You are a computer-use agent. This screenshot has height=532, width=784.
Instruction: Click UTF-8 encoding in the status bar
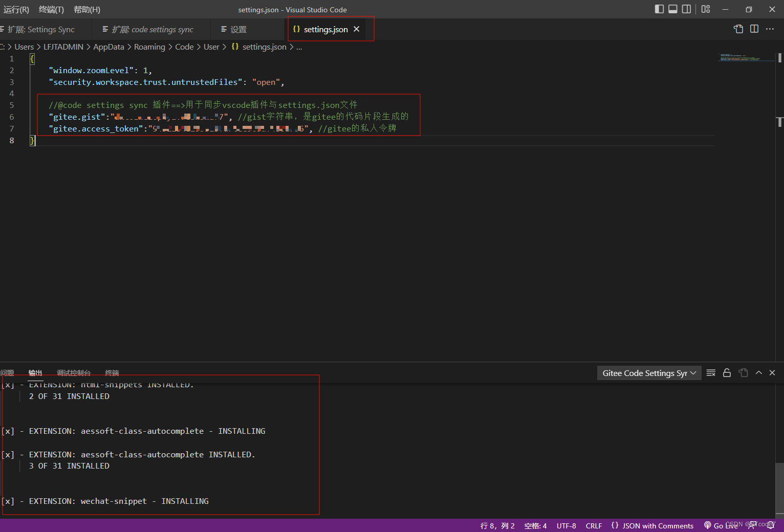566,525
